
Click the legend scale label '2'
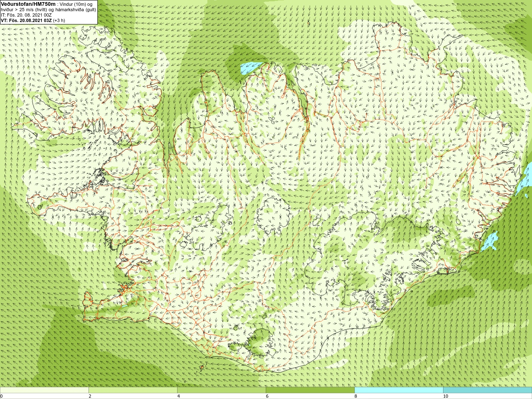click(x=90, y=396)
